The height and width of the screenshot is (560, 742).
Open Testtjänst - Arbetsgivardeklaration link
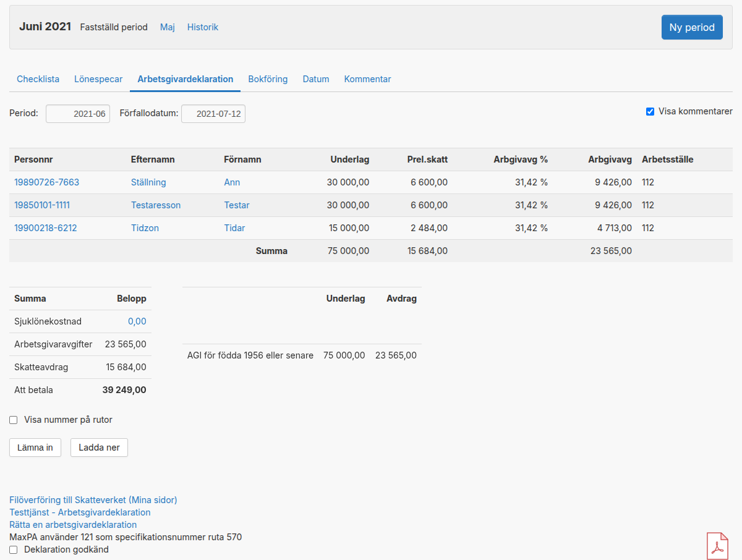(x=80, y=512)
